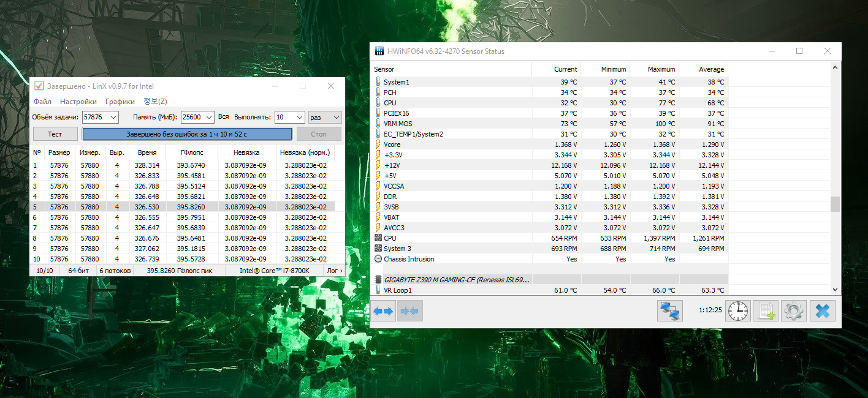Screen dimensions: 868x398
Task: Click 'Intel® Core™ i7-8700K' status entry
Action: [x=275, y=271]
